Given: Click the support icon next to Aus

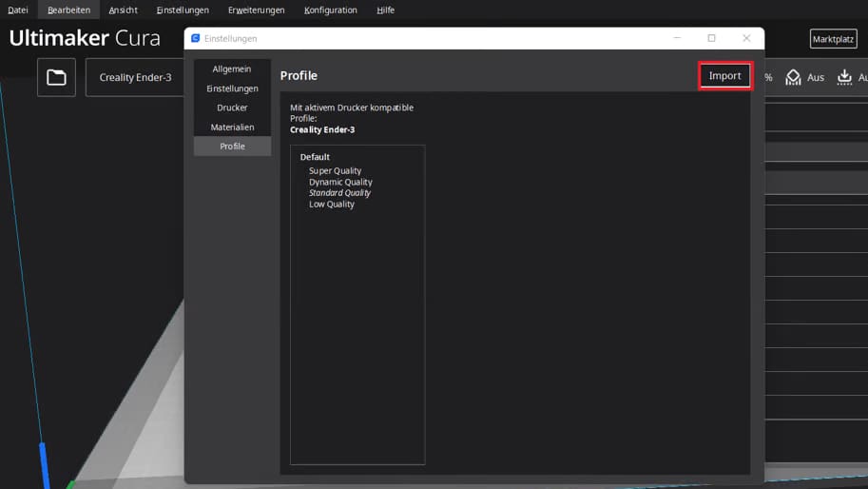Looking at the screenshot, I should (x=793, y=77).
